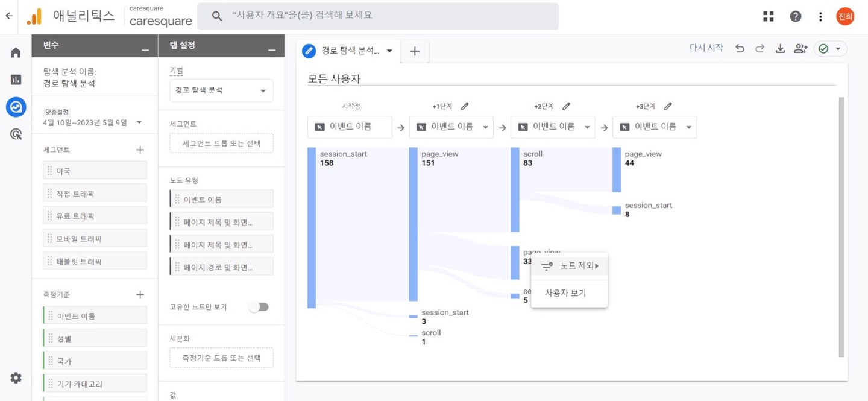
Task: Add a new 측정기준 with the plus
Action: coord(140,294)
